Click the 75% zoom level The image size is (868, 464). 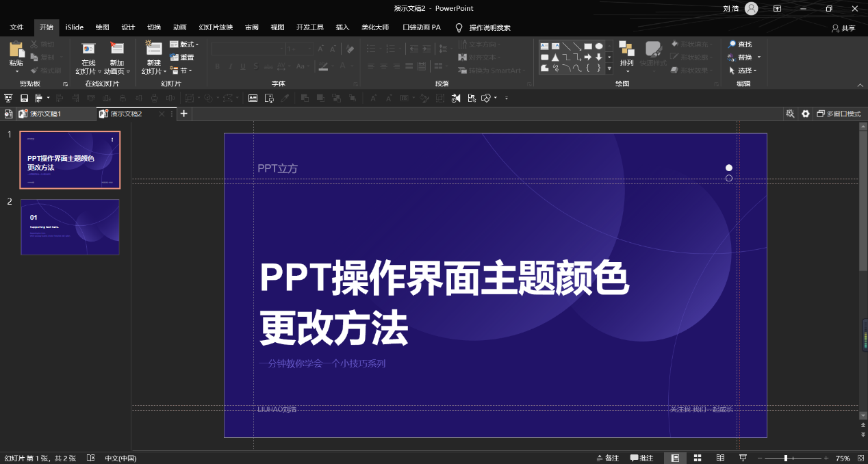click(x=843, y=458)
